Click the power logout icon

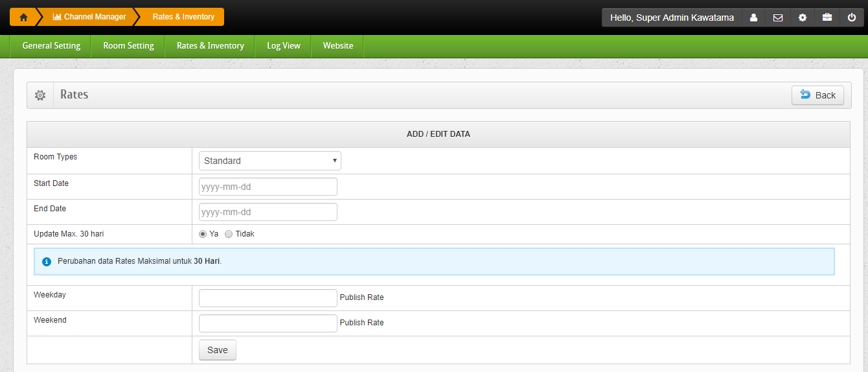852,17
